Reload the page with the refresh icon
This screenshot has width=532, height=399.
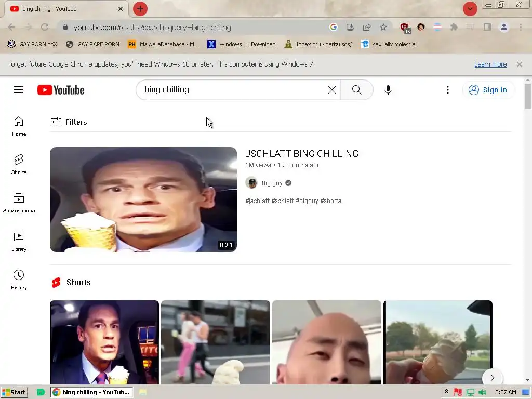[x=45, y=27]
